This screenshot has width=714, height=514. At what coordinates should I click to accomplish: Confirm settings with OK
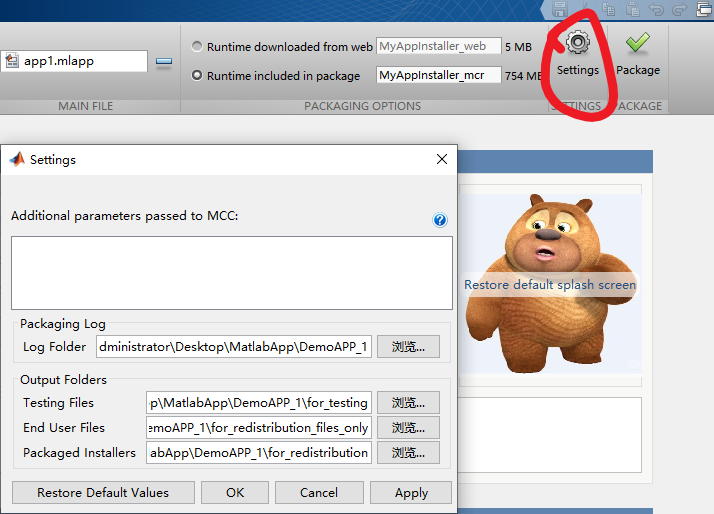click(x=235, y=493)
